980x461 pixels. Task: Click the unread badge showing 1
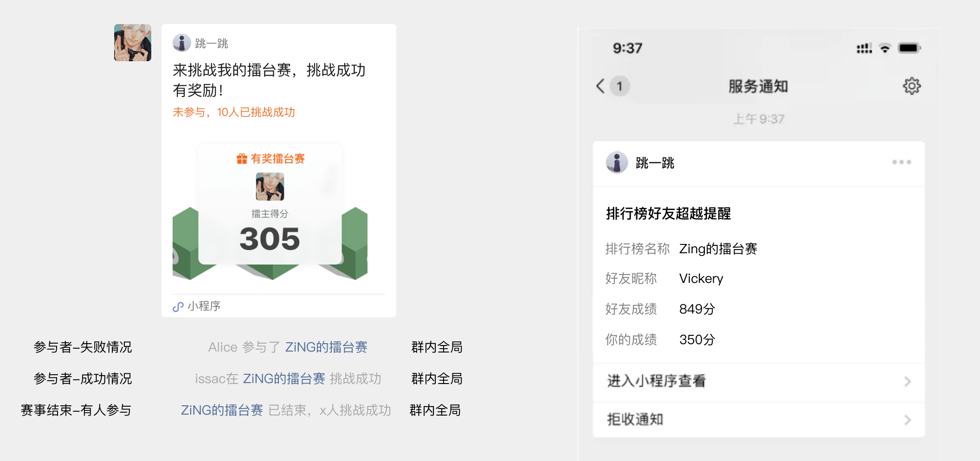(x=619, y=86)
